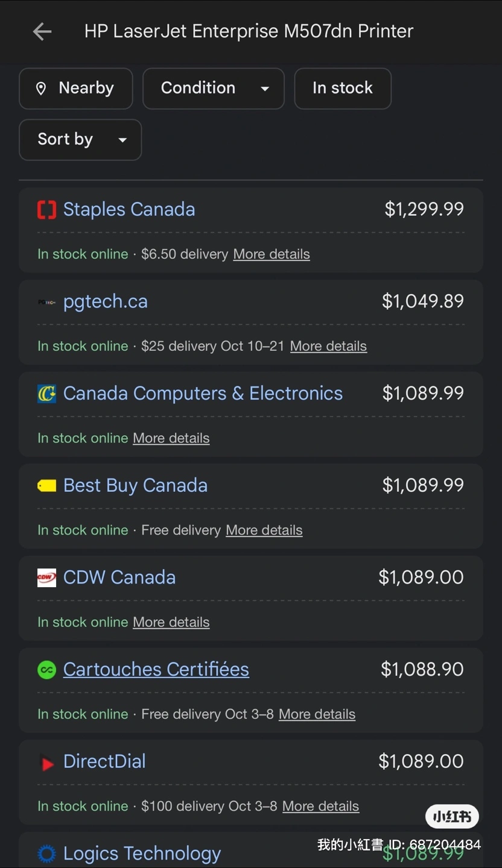Open the pgtech.ca store link
Viewport: 502px width, 868px height.
pyautogui.click(x=106, y=301)
